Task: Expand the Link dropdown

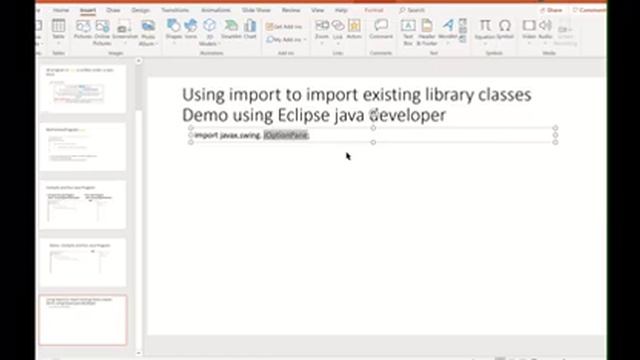Action: [x=338, y=43]
